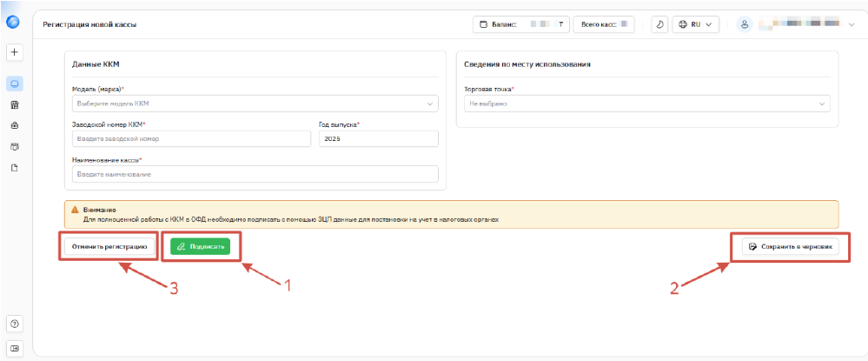Click 'Сохранить в черновик' button
The image size is (868, 361).
[x=790, y=247]
